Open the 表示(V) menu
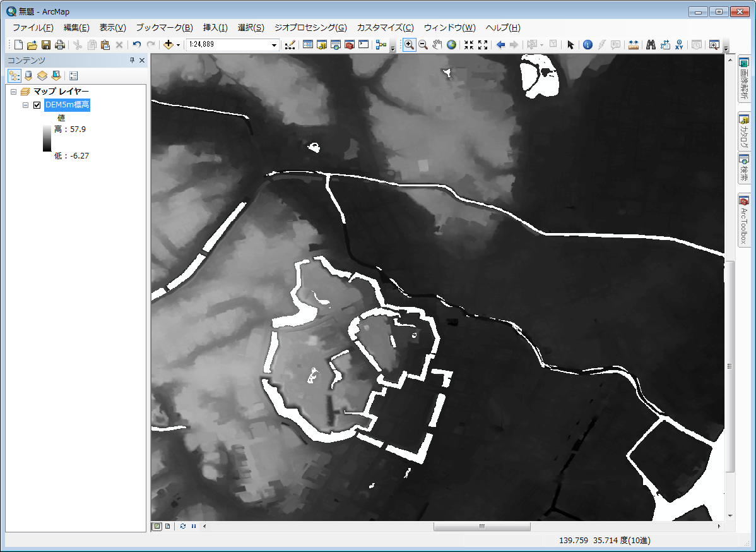This screenshot has width=756, height=552. [x=112, y=28]
